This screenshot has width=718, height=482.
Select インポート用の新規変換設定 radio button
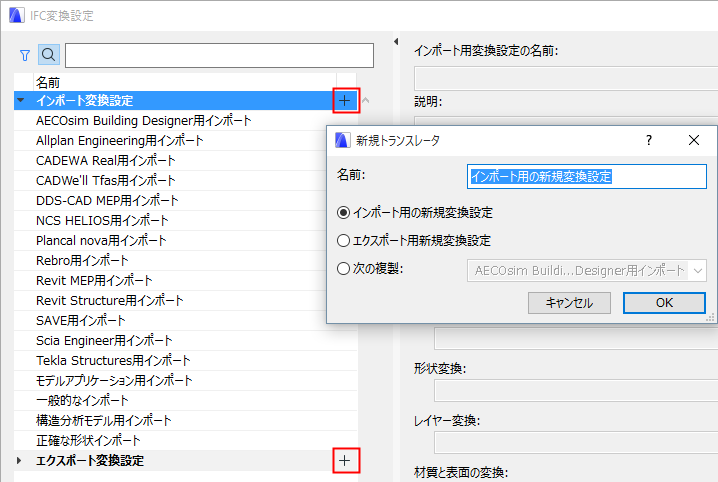(x=343, y=212)
